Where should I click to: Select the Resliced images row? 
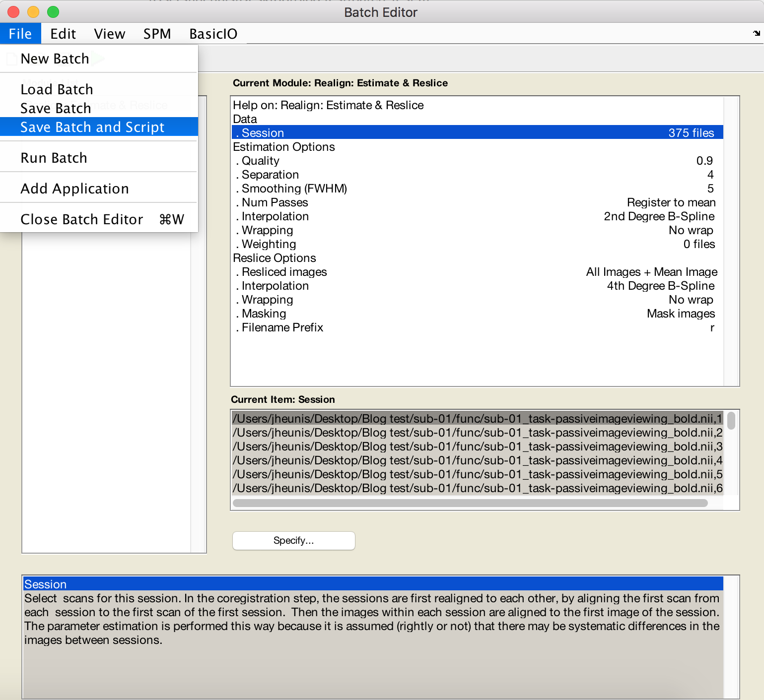(478, 272)
